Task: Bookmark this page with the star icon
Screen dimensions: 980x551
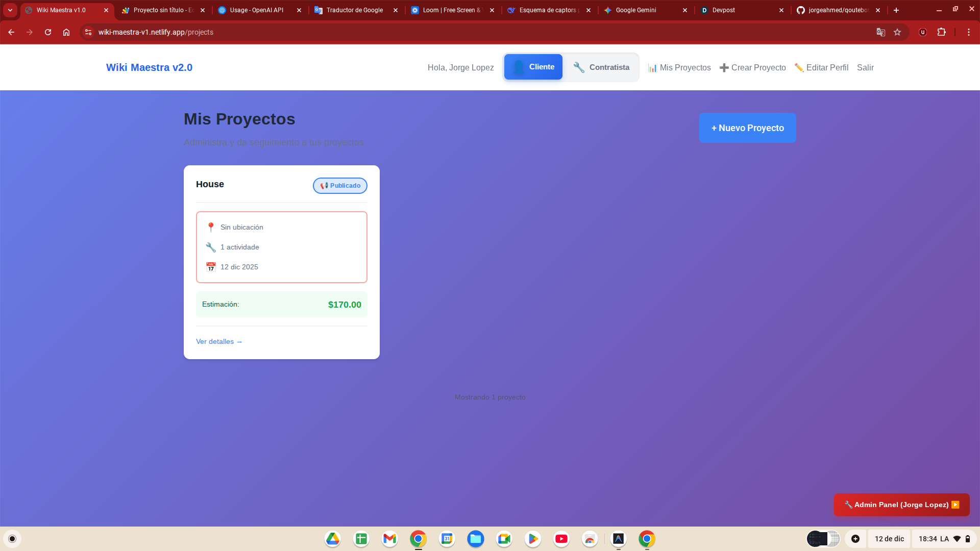Action: coord(897,32)
